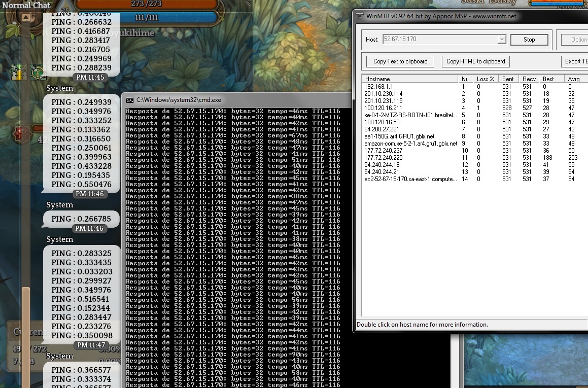This screenshot has width=588, height=388.
Task: Click Copy Text to clipboard
Action: pyautogui.click(x=400, y=61)
